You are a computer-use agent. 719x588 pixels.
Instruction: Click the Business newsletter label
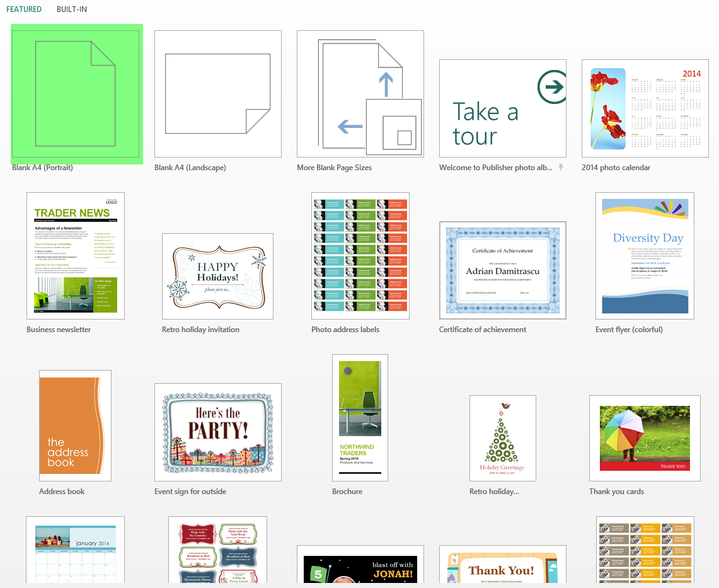pyautogui.click(x=59, y=330)
